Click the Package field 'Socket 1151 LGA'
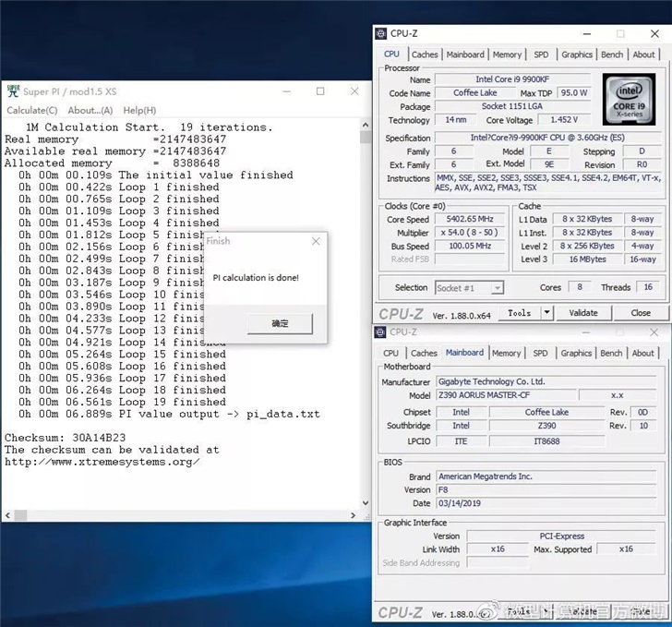 click(512, 106)
